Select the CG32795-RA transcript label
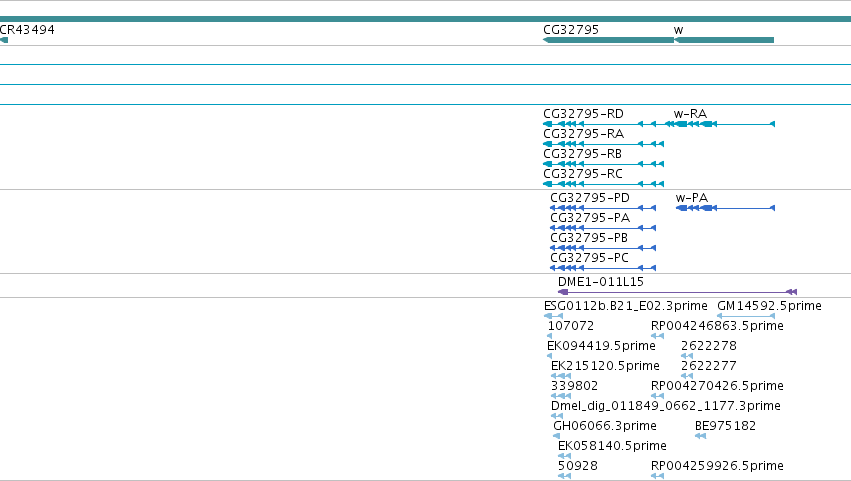The height and width of the screenshot is (481, 851). point(583,134)
